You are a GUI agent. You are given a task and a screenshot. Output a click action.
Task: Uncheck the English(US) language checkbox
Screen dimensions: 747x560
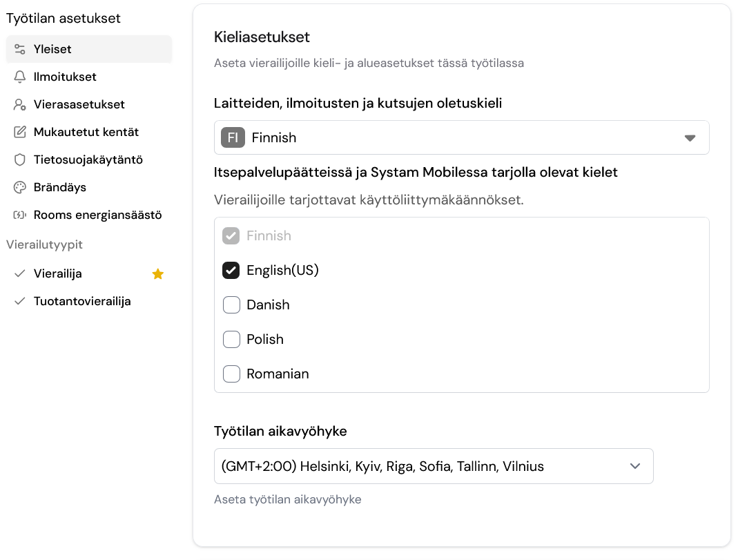(231, 270)
